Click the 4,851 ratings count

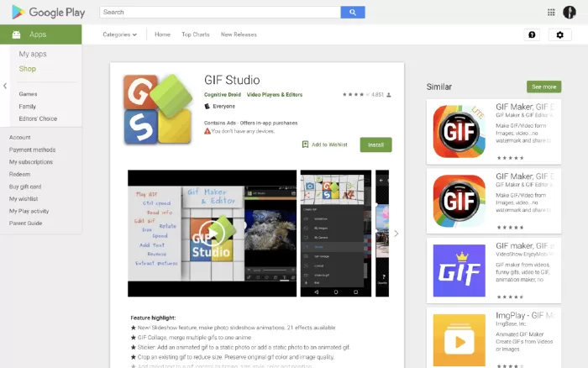pos(378,95)
